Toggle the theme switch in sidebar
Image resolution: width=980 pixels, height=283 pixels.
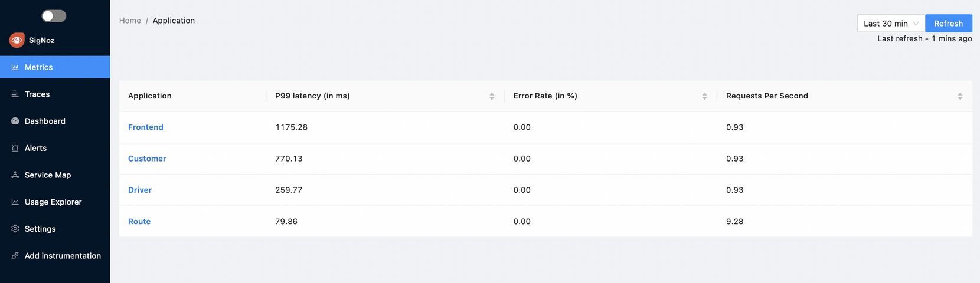(54, 16)
